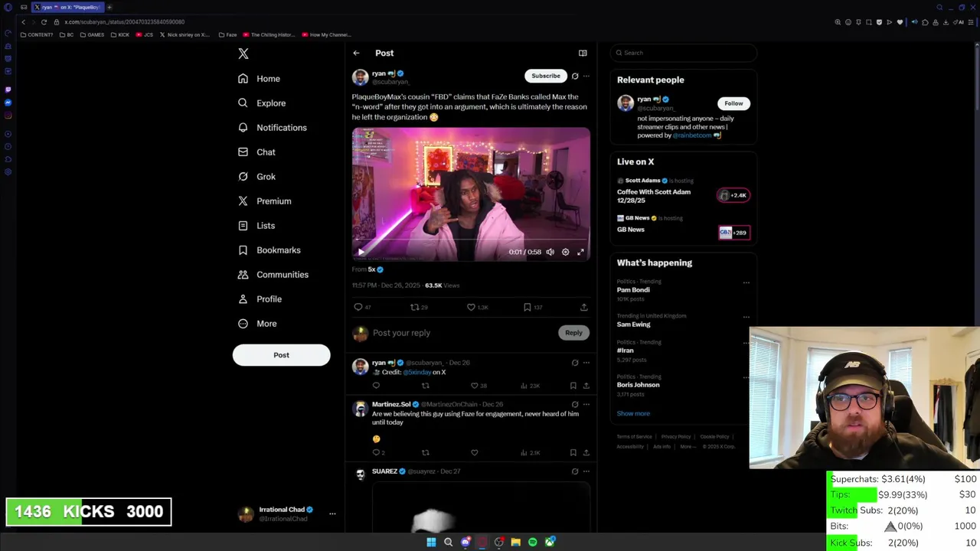The image size is (980, 551).
Task: Open main post's three-dot options menu
Action: pos(586,76)
